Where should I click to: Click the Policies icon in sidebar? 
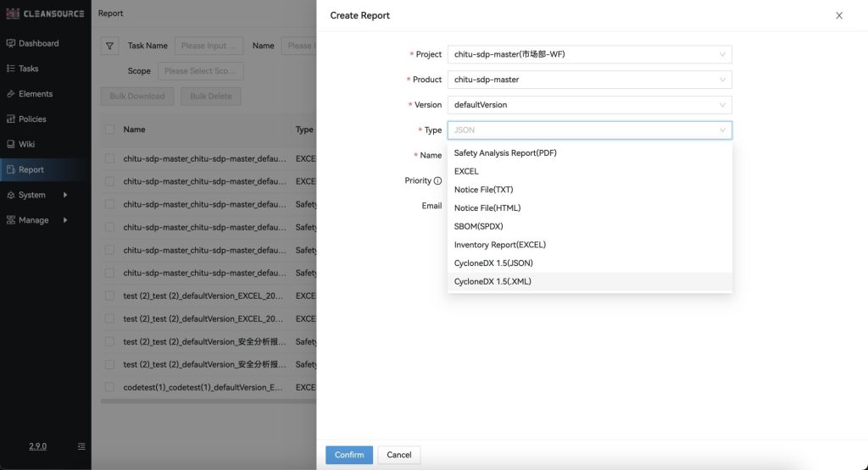pyautogui.click(x=10, y=119)
